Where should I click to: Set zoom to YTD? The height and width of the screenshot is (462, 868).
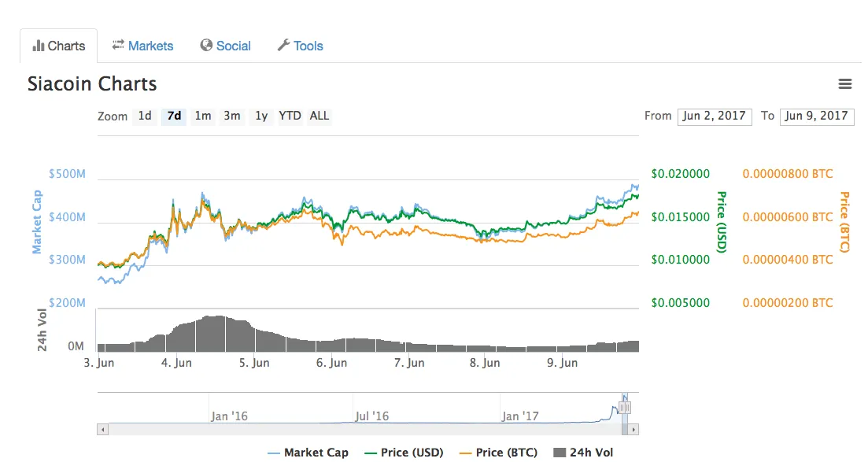click(x=290, y=116)
